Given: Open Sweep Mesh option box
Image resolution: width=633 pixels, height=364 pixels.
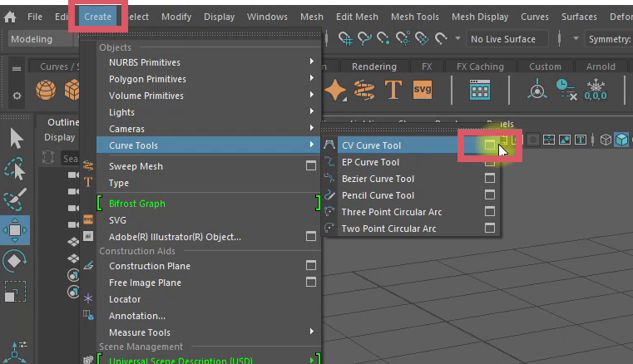Looking at the screenshot, I should pos(311,165).
